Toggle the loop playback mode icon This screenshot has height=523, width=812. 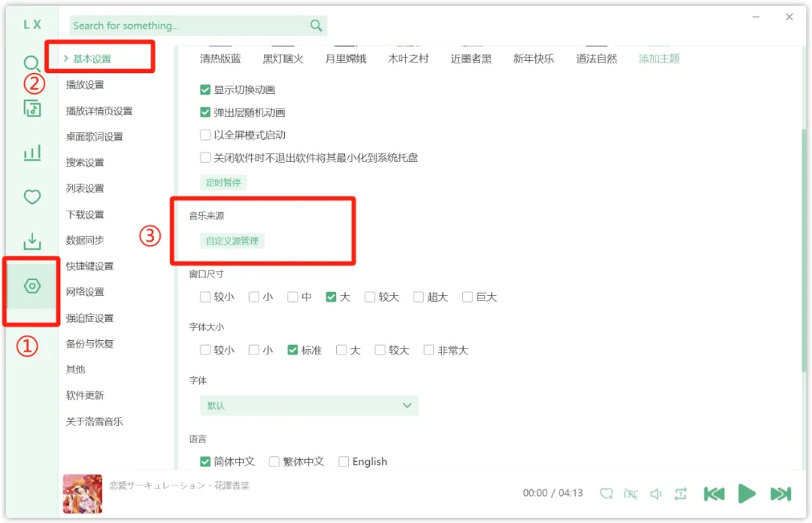[x=681, y=494]
